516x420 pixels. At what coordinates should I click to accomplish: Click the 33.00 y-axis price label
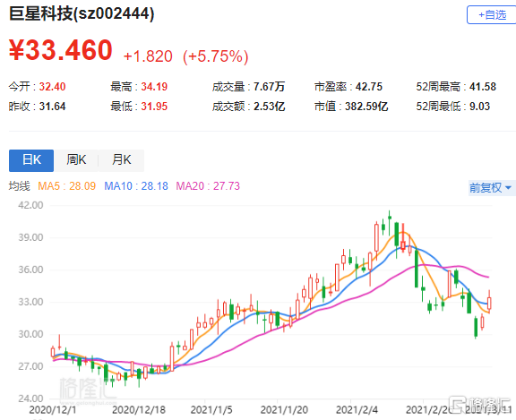pos(30,302)
